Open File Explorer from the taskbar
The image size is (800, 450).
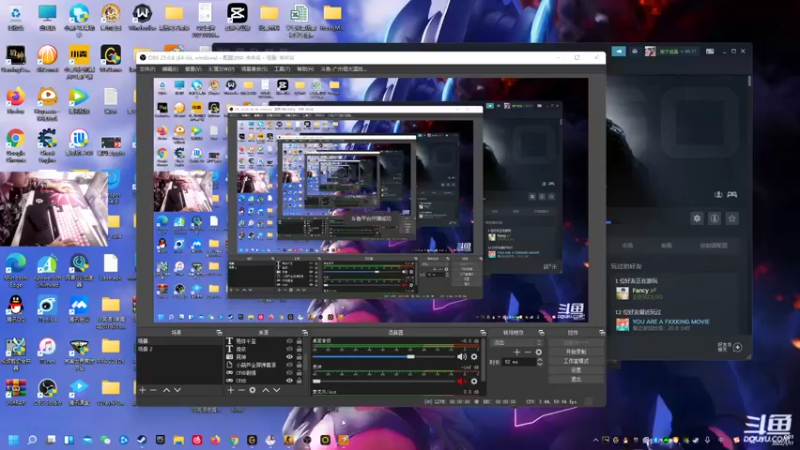(x=179, y=439)
